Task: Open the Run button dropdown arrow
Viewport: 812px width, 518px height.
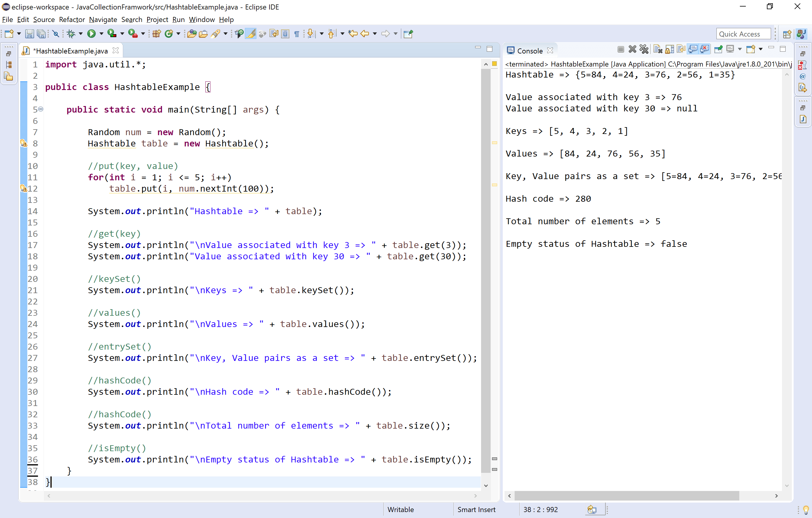Action: click(x=101, y=34)
